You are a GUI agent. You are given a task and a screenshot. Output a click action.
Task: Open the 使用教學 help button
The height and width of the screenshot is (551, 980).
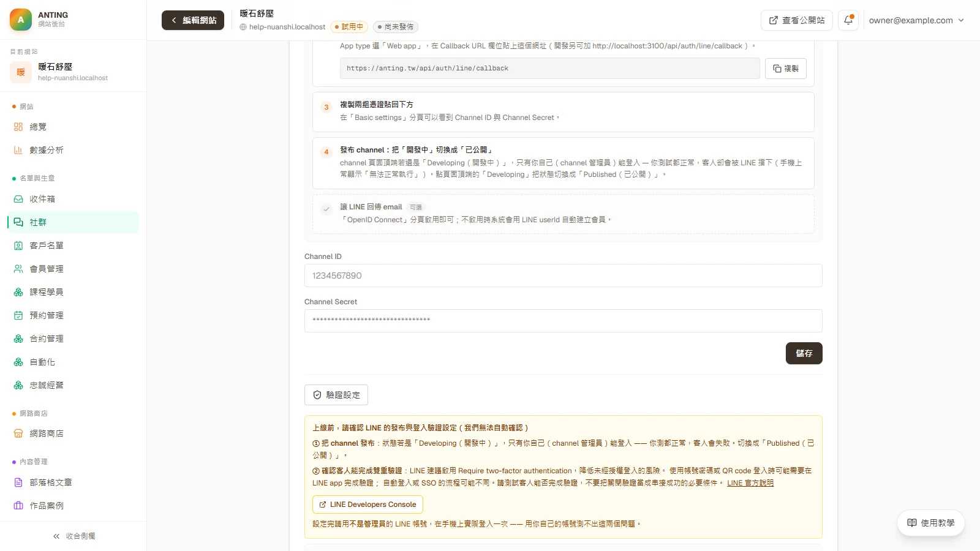pos(931,523)
